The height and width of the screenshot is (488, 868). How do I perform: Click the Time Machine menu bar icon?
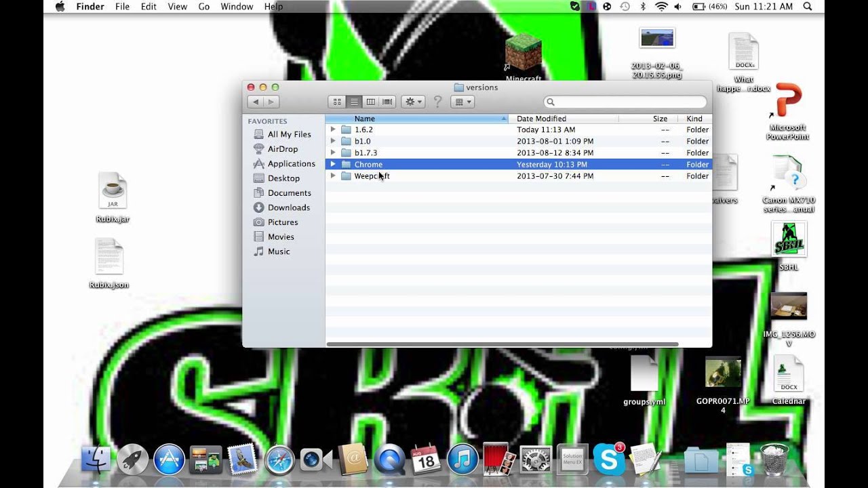pyautogui.click(x=625, y=7)
